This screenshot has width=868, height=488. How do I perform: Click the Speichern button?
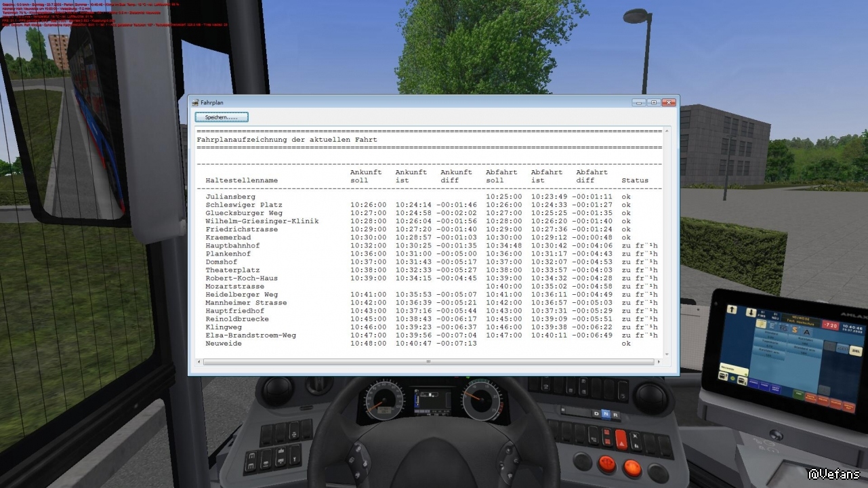tap(222, 117)
